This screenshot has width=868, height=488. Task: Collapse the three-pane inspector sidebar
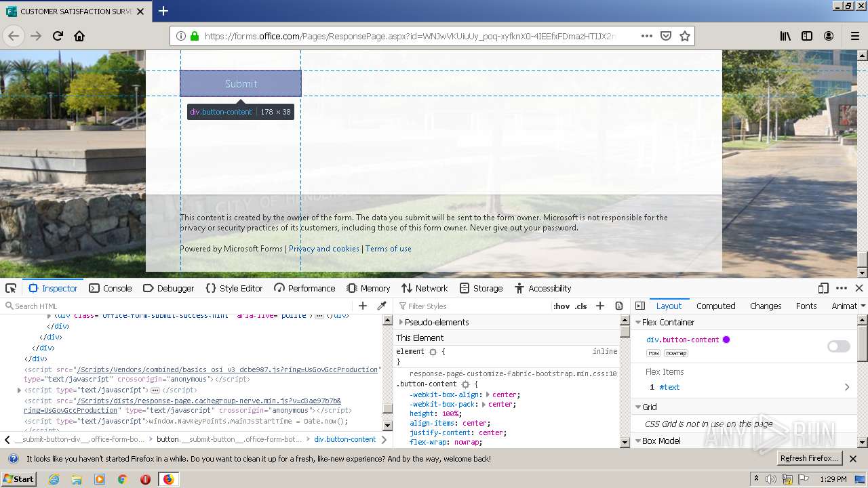pos(640,306)
